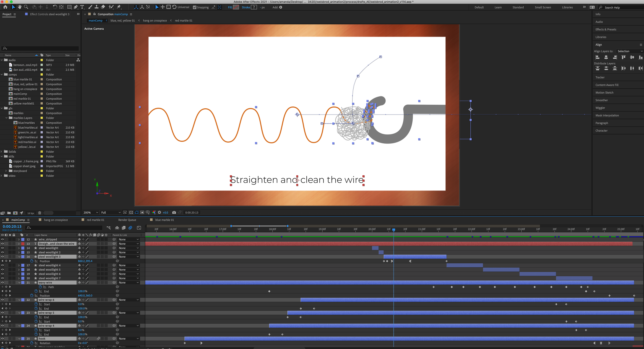Open the 200% magnification dropdown
The width and height of the screenshot is (644, 349).
coord(91,212)
